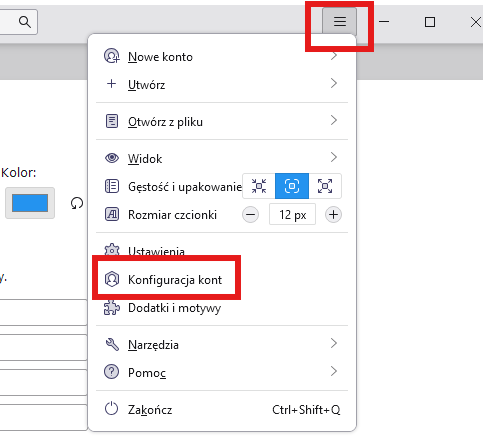This screenshot has width=483, height=447.
Task: Open Dodatki i motywy entry
Action: point(222,308)
